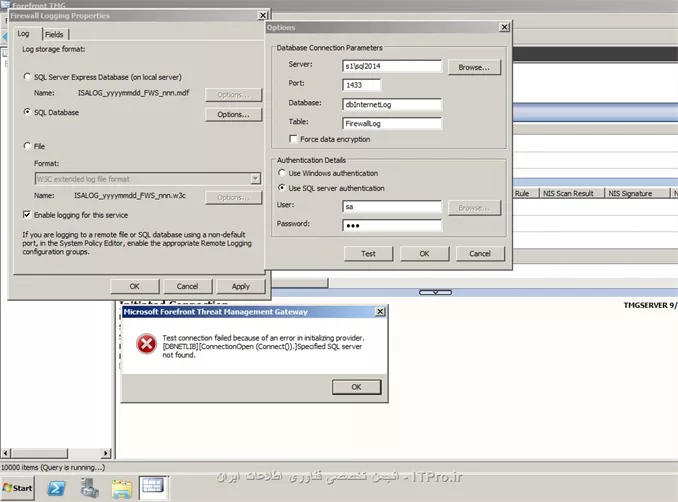Click the Table input field
Image resolution: width=678 pixels, height=502 pixels.
(392, 124)
